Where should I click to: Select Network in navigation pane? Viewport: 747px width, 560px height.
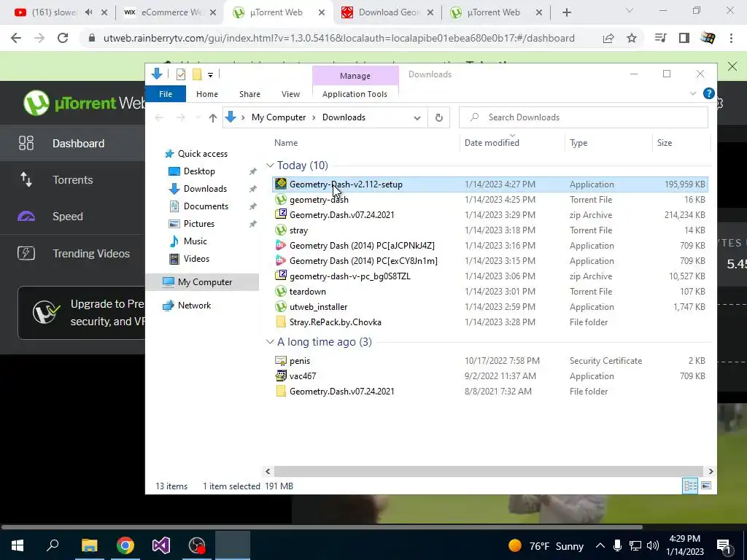click(194, 306)
